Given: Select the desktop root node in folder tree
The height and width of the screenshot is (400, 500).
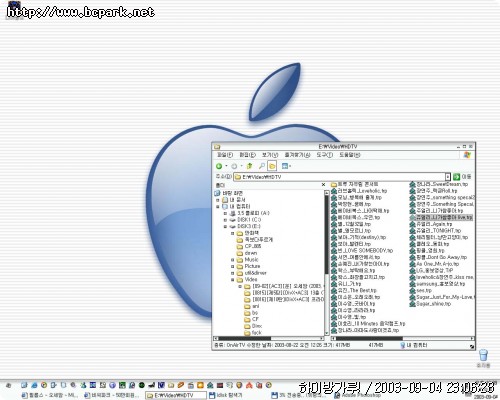Looking at the screenshot, I should [229, 193].
